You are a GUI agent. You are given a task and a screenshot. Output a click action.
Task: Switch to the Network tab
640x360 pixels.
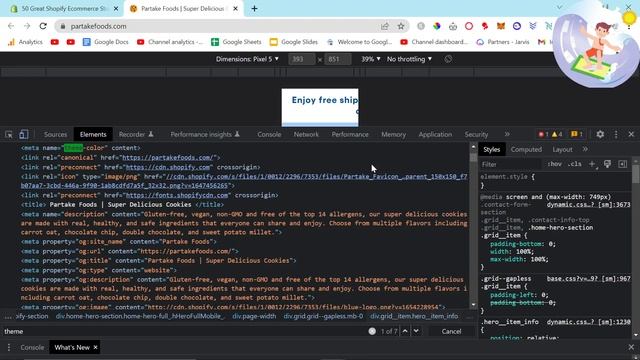[306, 134]
